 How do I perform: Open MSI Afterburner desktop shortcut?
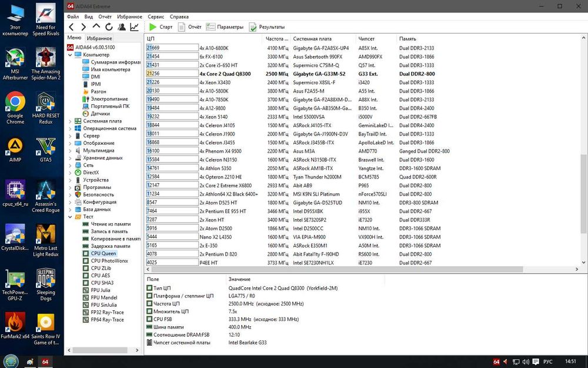tap(15, 64)
